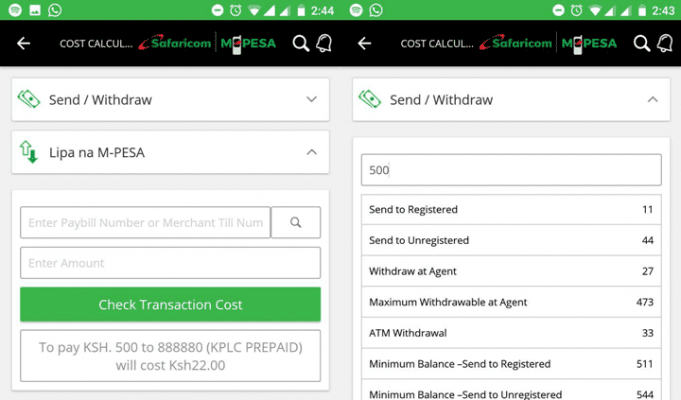Select Minimum Balance –Send to Registered row
Image resolution: width=681 pixels, height=400 pixels.
511,364
